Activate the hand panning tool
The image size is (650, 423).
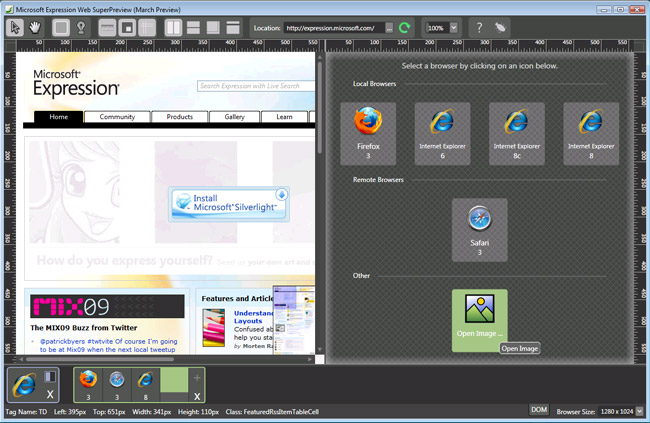[37, 28]
